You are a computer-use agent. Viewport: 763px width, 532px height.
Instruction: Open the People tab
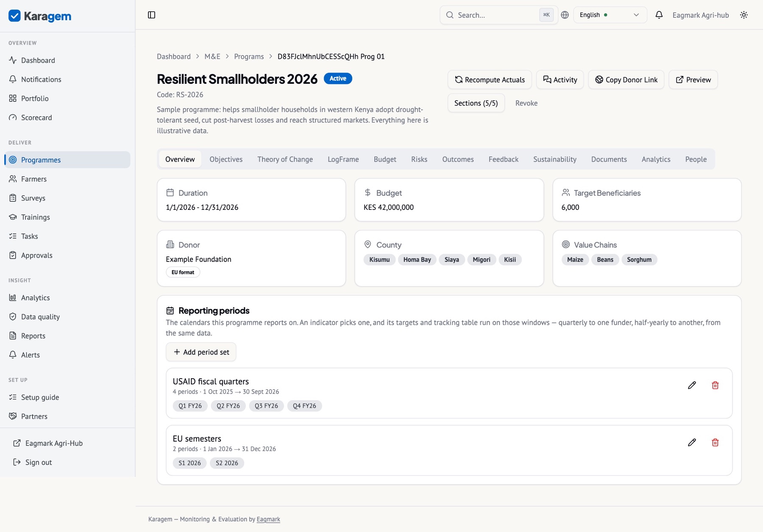point(696,159)
